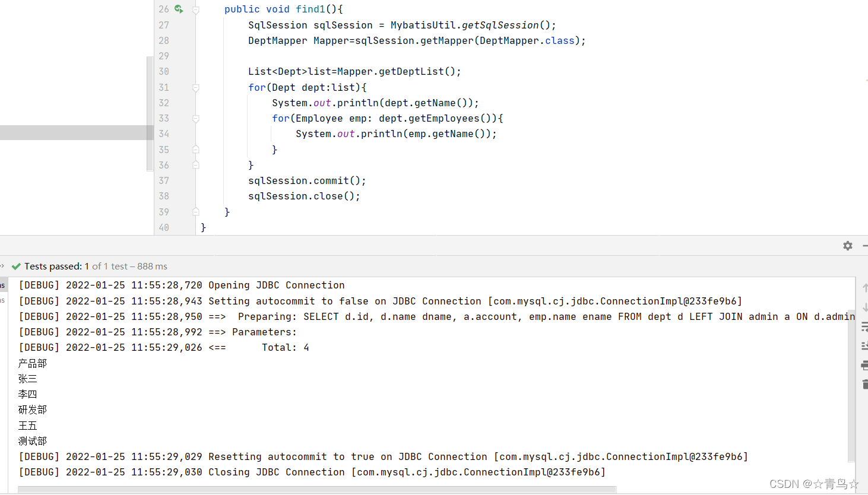Viewport: 868px width, 495px height.
Task: Clear console with the trash icon
Action: (865, 384)
